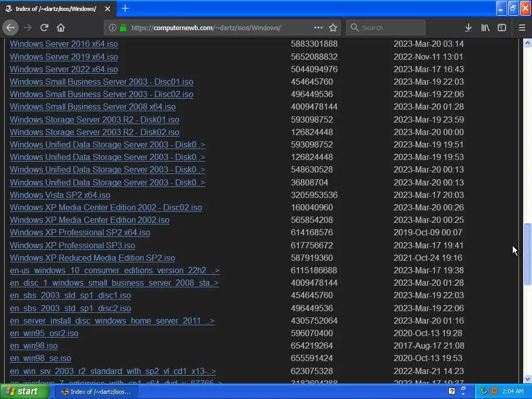Open Windows Storage Server 2003 R2 Disk02.iso
The height and width of the screenshot is (399, 532).
95,132
